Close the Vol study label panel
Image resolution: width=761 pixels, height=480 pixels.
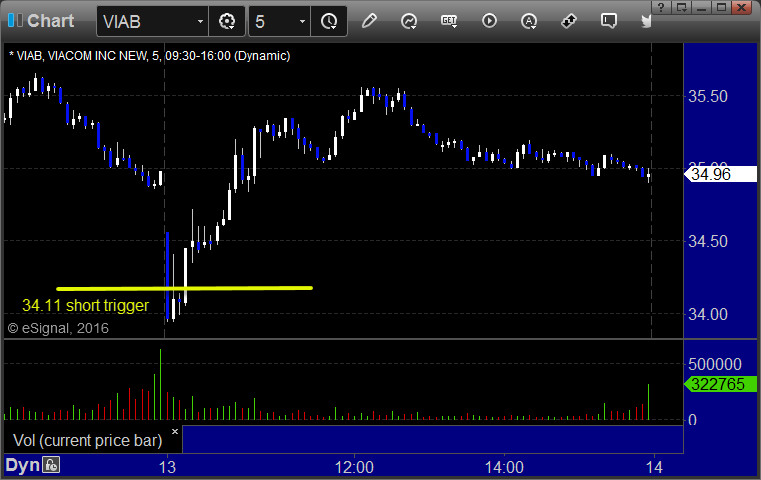click(175, 431)
